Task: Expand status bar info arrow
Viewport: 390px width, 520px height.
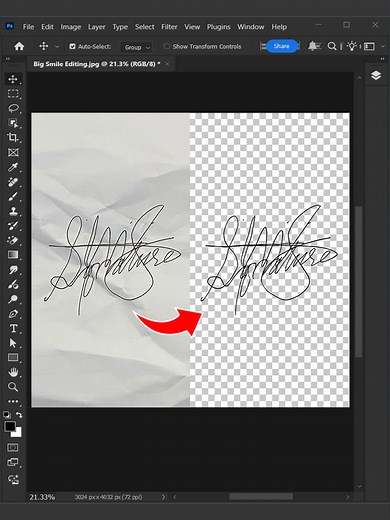Action: tap(163, 497)
